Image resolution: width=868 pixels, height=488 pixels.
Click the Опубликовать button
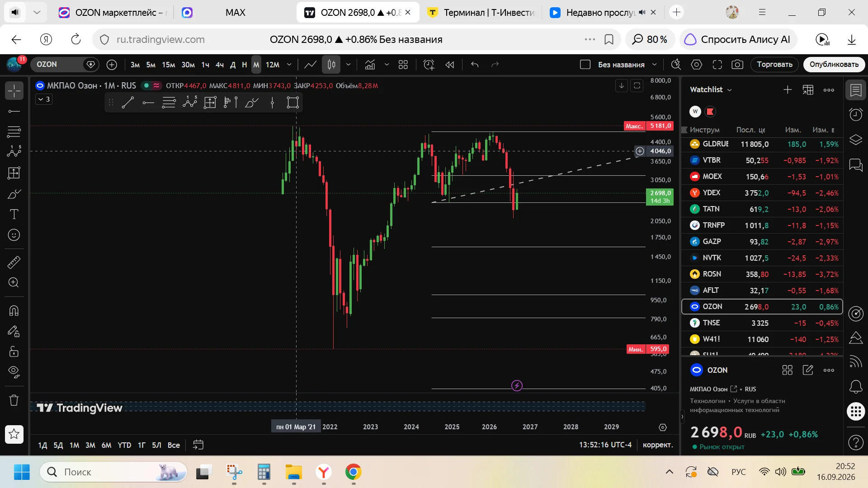point(834,65)
